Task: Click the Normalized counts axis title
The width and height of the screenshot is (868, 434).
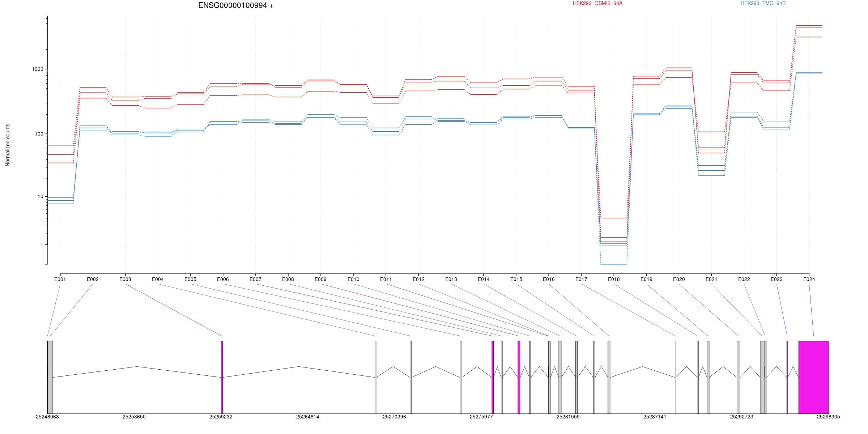Action: click(8, 145)
